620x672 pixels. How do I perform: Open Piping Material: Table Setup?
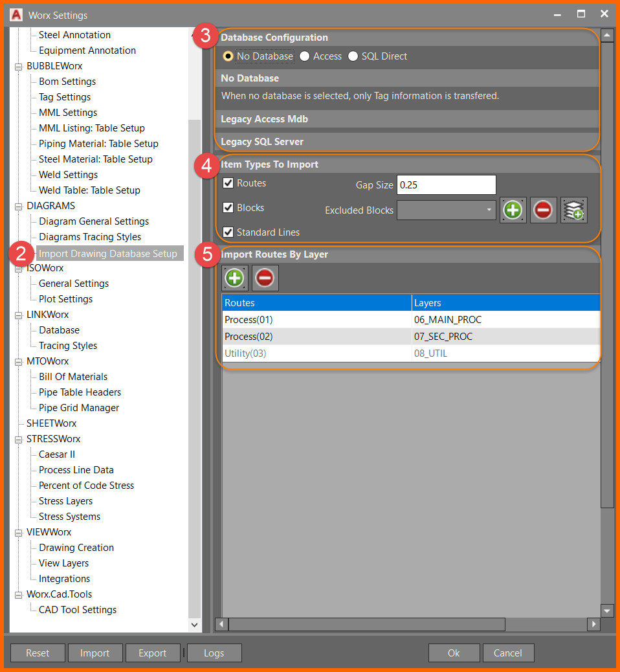tap(98, 144)
